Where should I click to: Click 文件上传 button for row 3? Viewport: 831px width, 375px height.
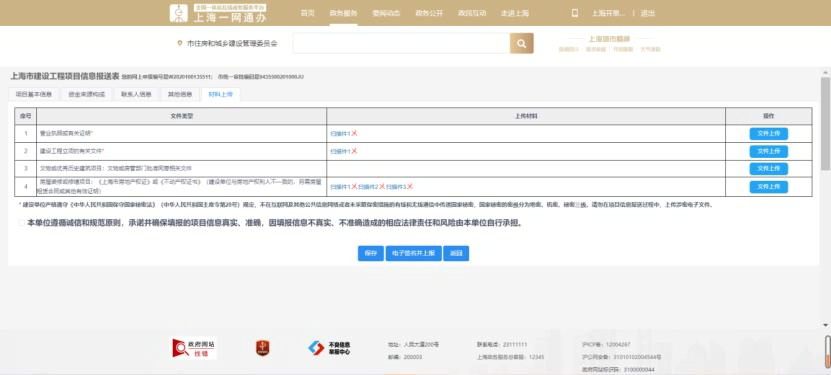tap(768, 168)
